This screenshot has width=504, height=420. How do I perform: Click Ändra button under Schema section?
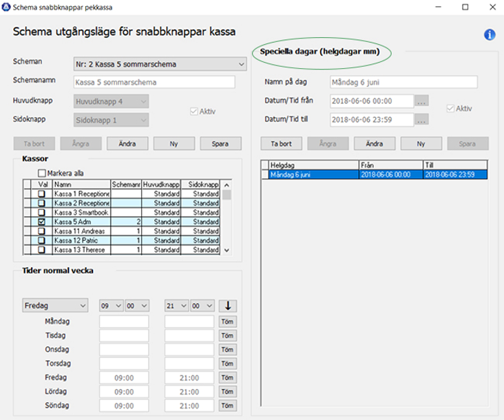pos(127,144)
